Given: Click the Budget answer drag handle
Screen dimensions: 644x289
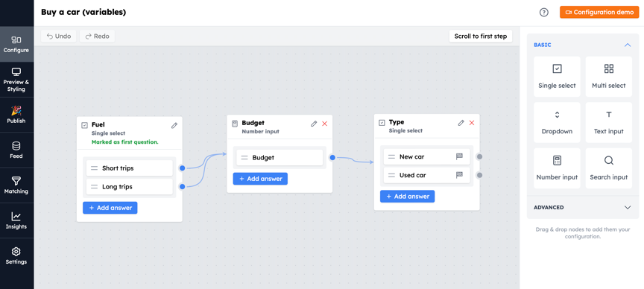Looking at the screenshot, I should coord(244,158).
